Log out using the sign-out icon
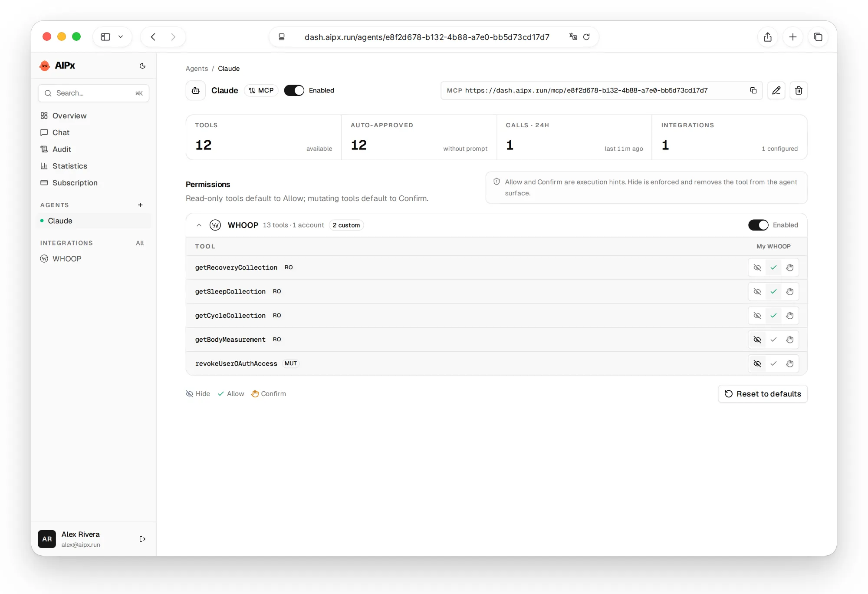 click(142, 539)
